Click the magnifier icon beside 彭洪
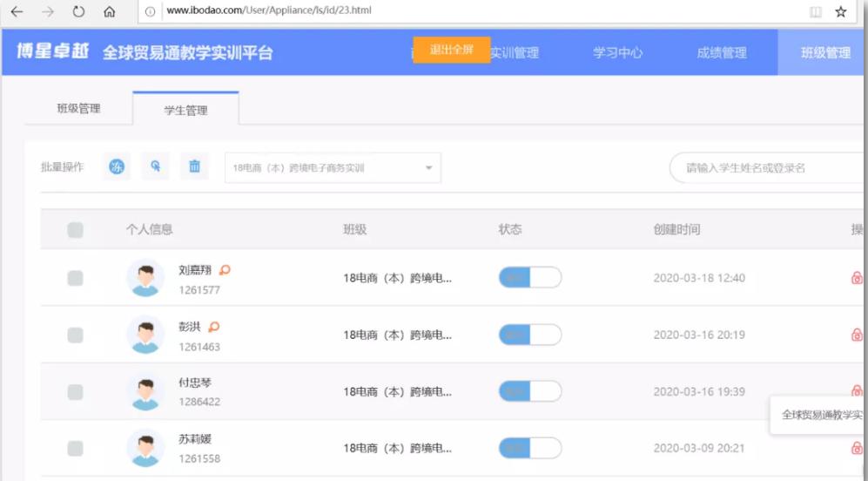 214,327
